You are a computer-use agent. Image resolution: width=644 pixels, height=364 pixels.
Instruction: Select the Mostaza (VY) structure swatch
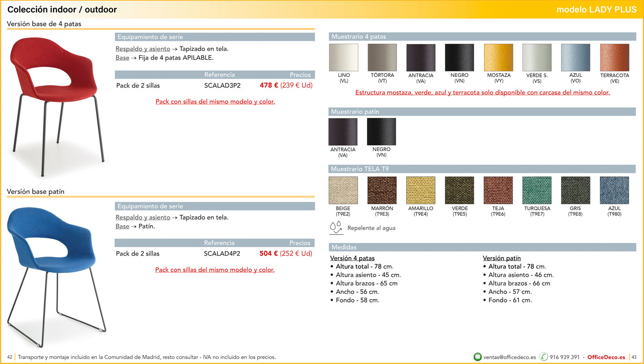[498, 58]
